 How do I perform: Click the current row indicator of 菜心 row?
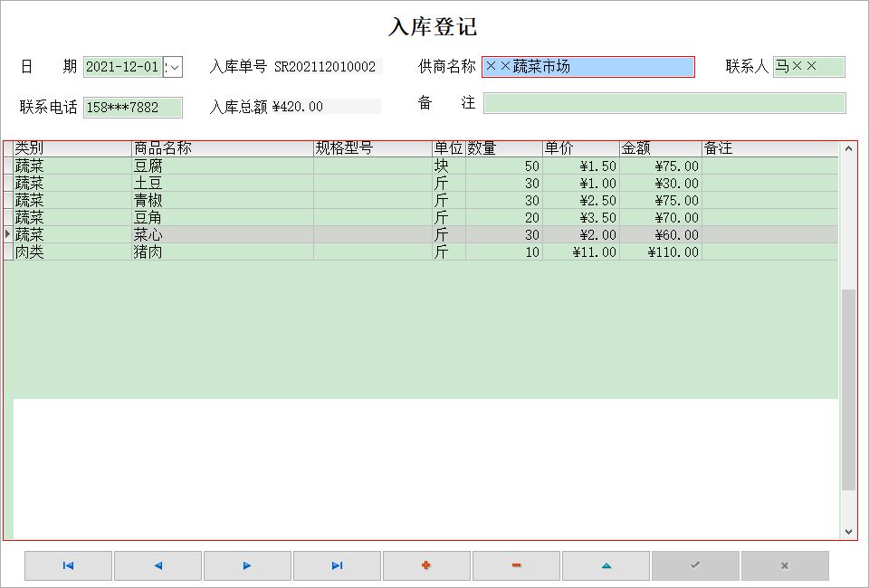[8, 235]
